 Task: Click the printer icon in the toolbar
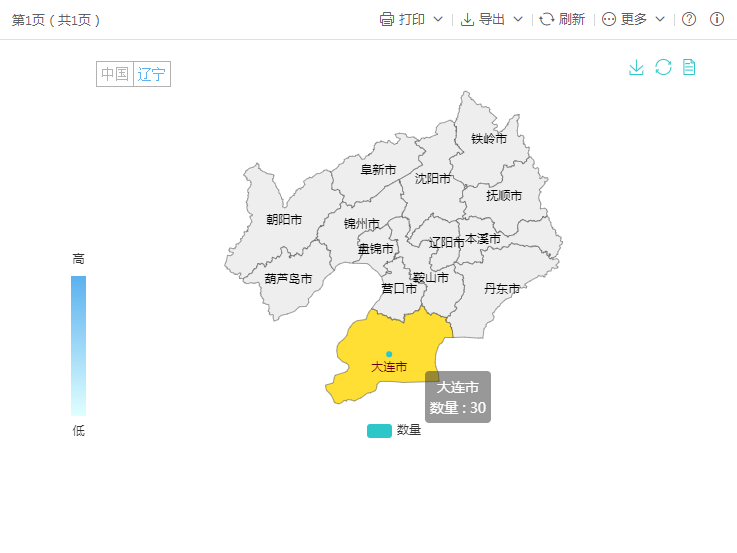point(387,19)
